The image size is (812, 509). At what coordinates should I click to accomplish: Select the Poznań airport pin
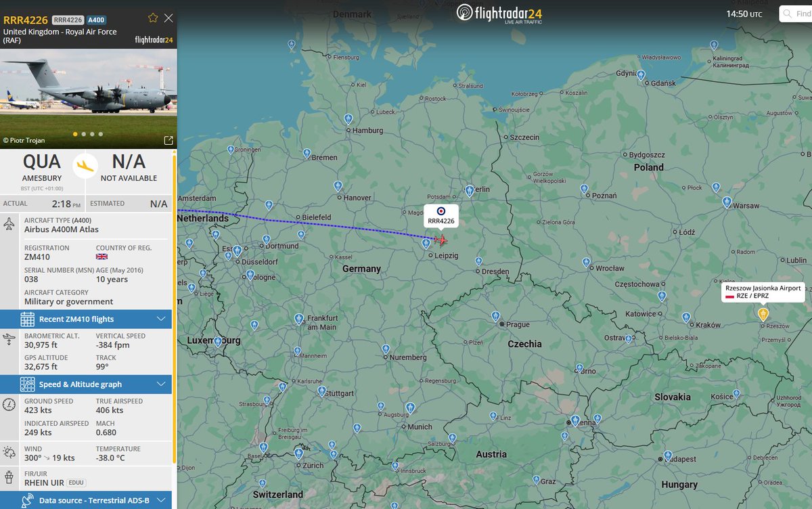[585, 188]
